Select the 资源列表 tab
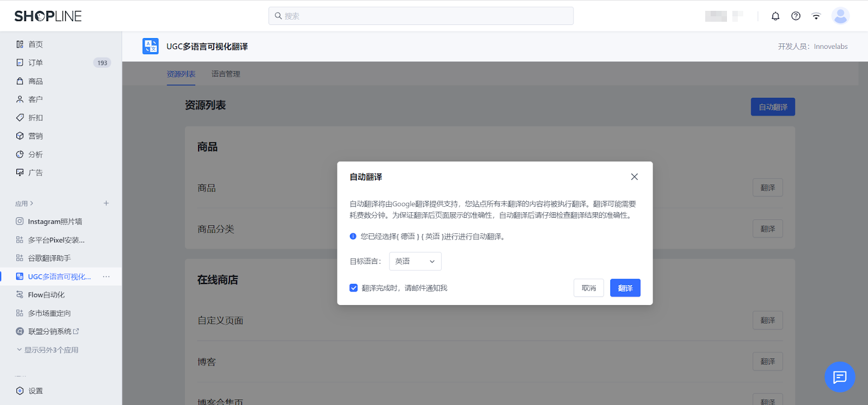 click(181, 74)
